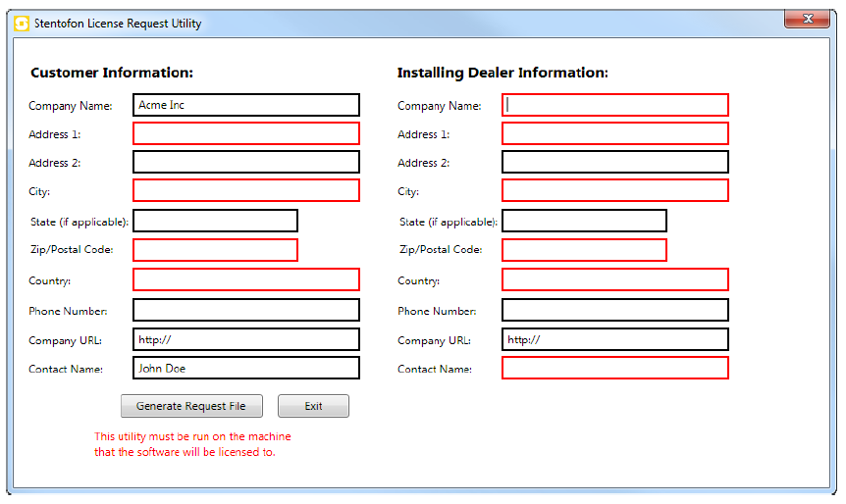Click the Customer Zip/Postal Code field
Viewport: 846px width, 504px height.
click(x=215, y=250)
